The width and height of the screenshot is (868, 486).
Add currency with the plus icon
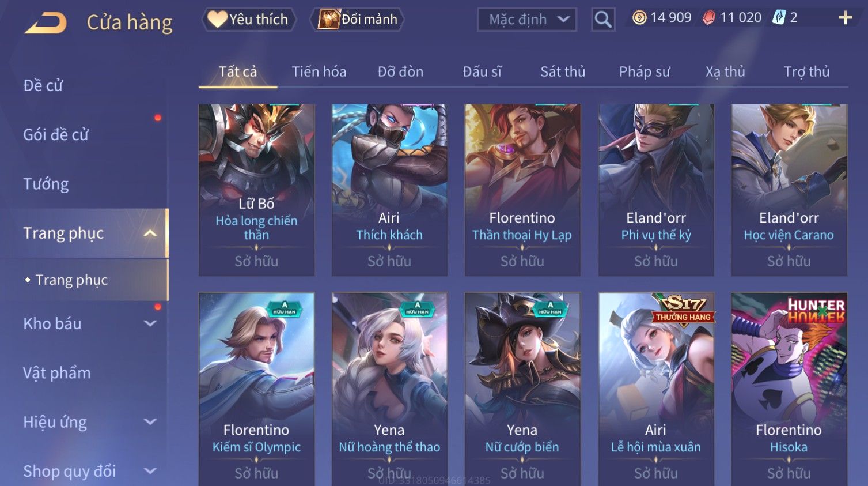coord(845,18)
